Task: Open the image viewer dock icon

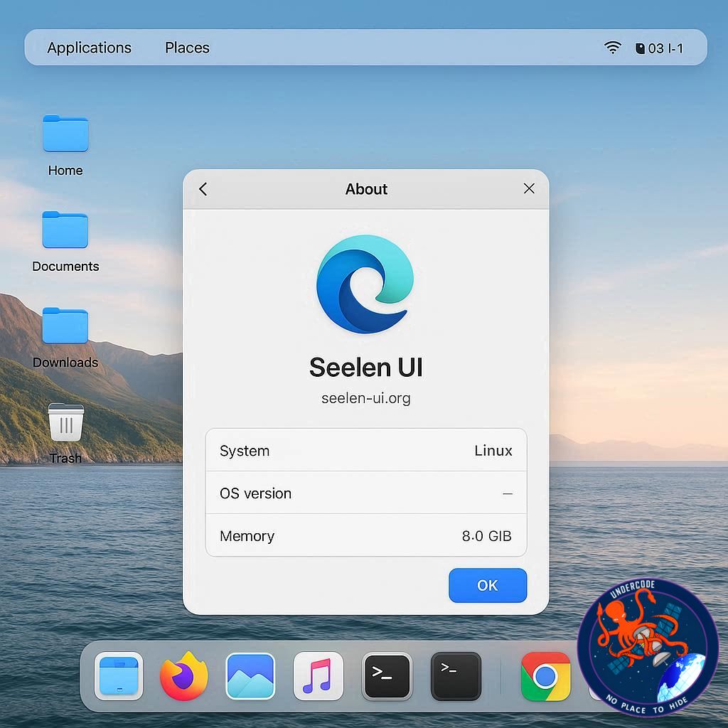Action: (250, 676)
